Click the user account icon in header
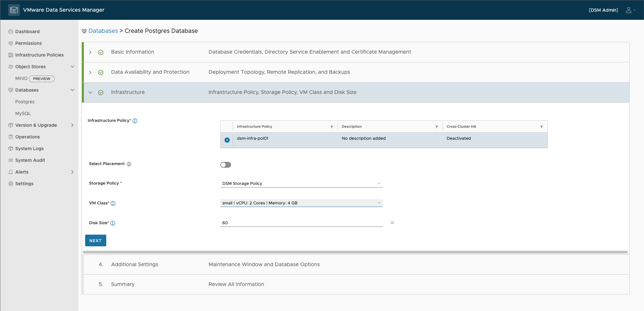 coord(629,10)
